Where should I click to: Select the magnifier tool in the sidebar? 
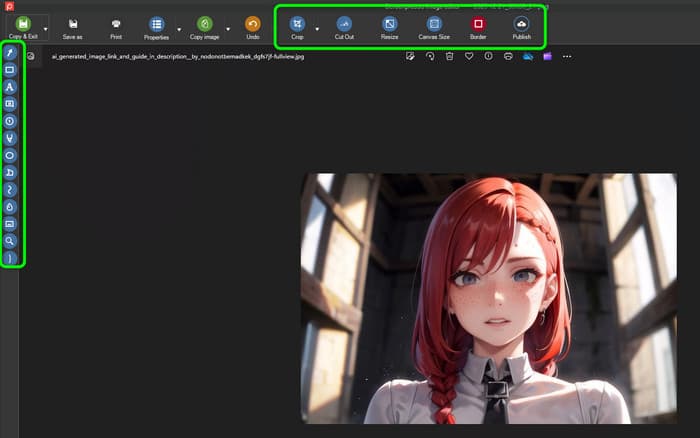click(x=10, y=241)
